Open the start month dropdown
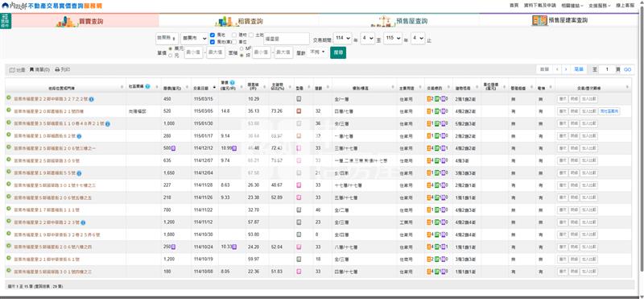The width and height of the screenshot is (644, 299). coord(367,38)
